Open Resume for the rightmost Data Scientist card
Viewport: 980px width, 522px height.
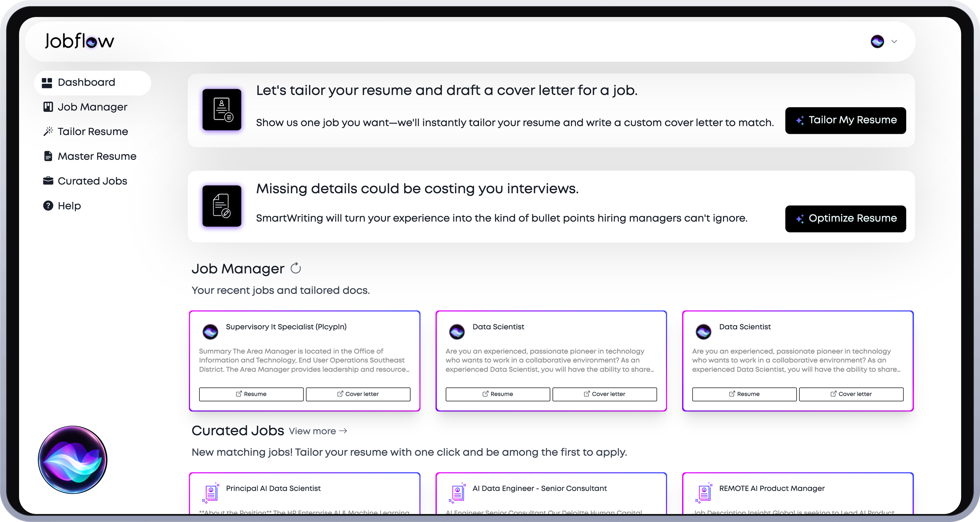click(x=744, y=394)
